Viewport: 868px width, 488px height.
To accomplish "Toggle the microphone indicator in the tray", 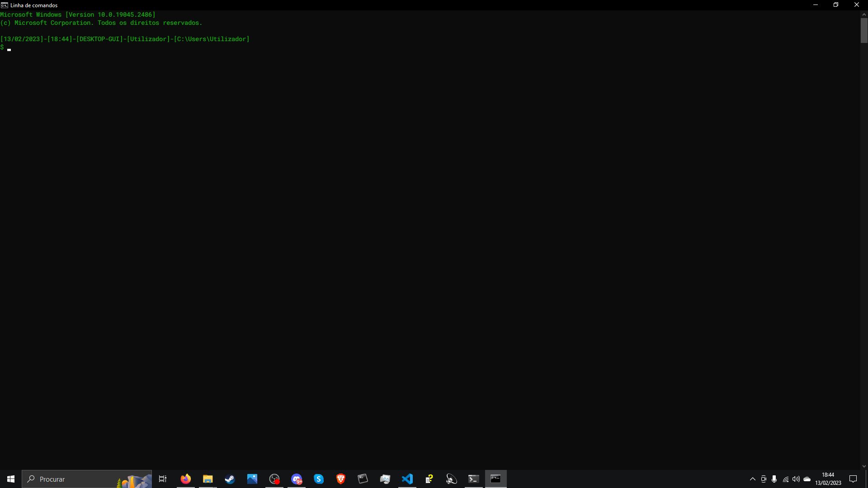I will point(774,479).
